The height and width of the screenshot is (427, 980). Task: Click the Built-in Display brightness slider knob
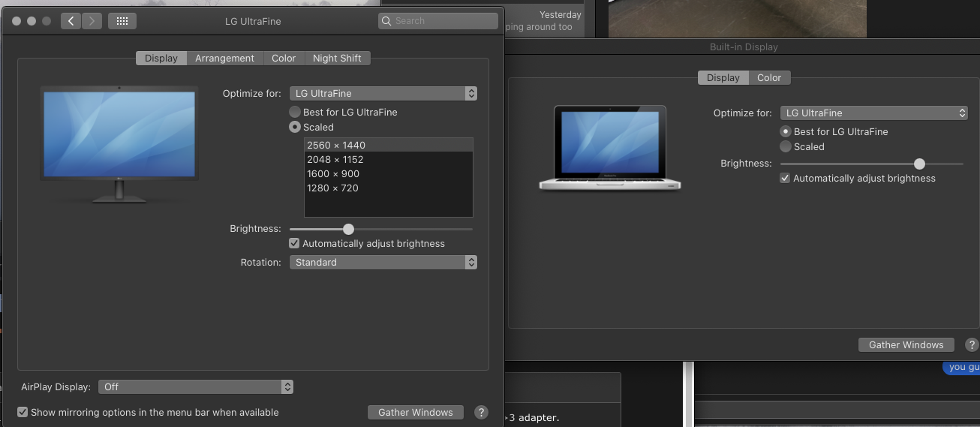tap(919, 164)
